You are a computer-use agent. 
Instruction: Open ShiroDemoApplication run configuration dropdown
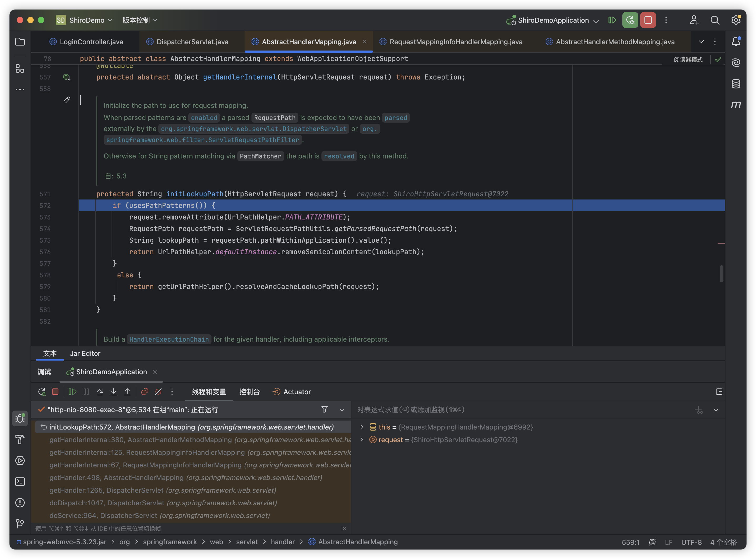(553, 20)
